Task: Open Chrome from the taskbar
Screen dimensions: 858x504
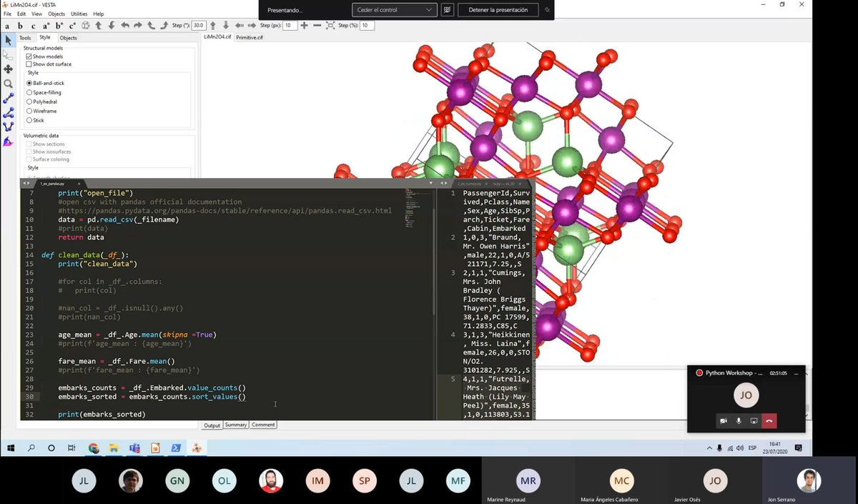Action: point(94,448)
